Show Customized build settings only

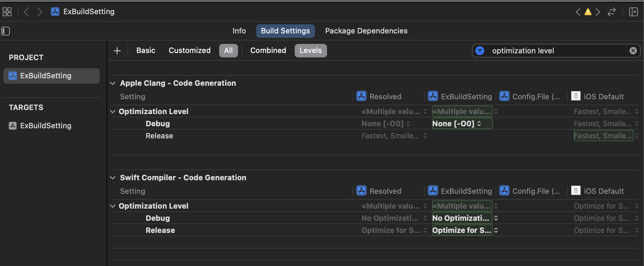(189, 51)
